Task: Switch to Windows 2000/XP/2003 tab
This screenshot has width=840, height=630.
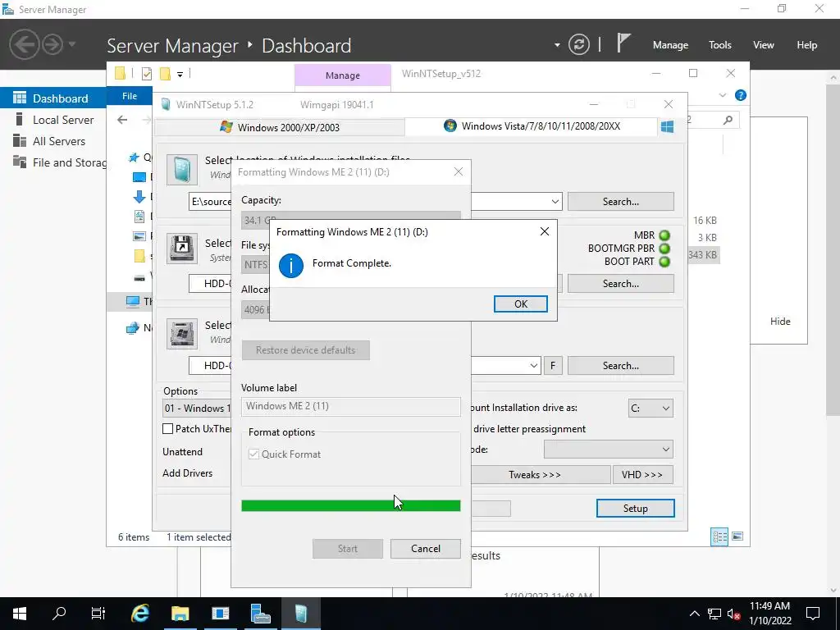Action: (x=280, y=127)
